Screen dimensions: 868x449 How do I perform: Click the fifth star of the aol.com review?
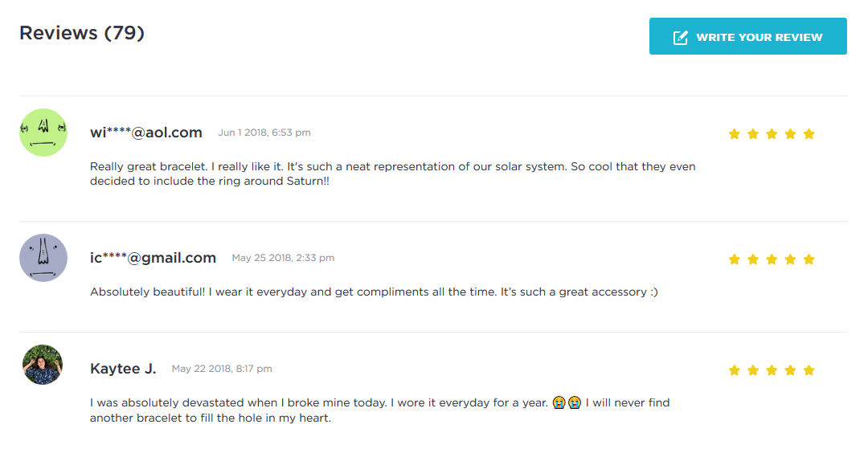click(809, 134)
